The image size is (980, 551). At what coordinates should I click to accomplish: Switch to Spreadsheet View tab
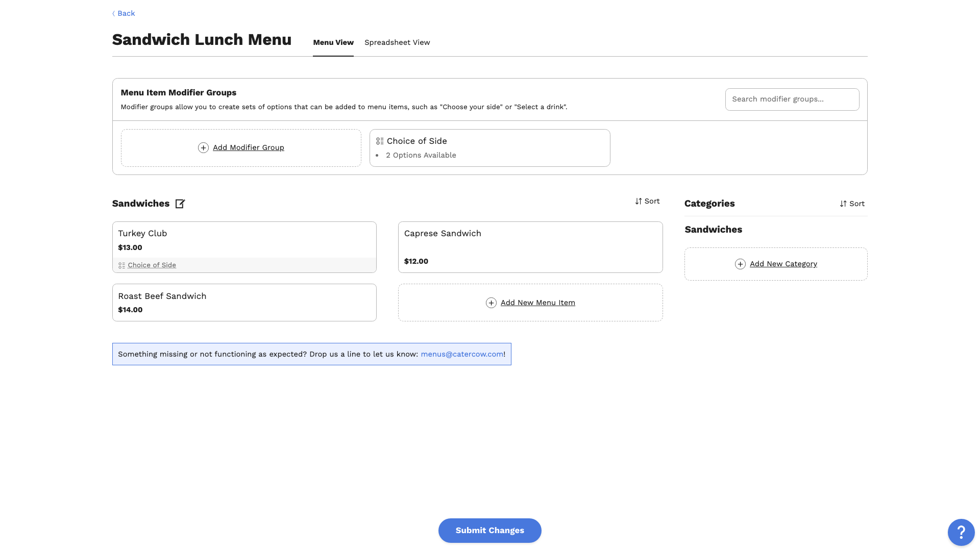(x=397, y=42)
